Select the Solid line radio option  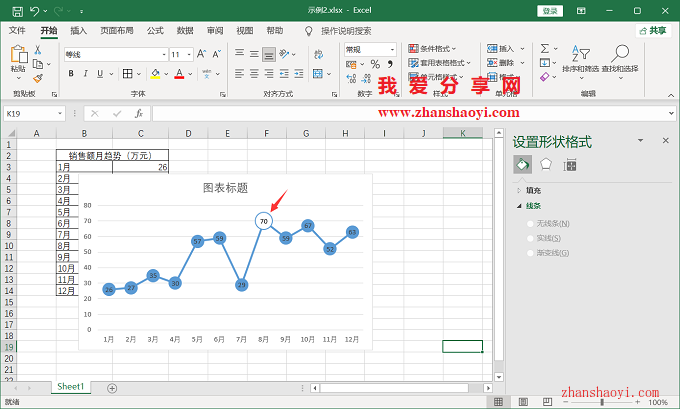click(530, 238)
